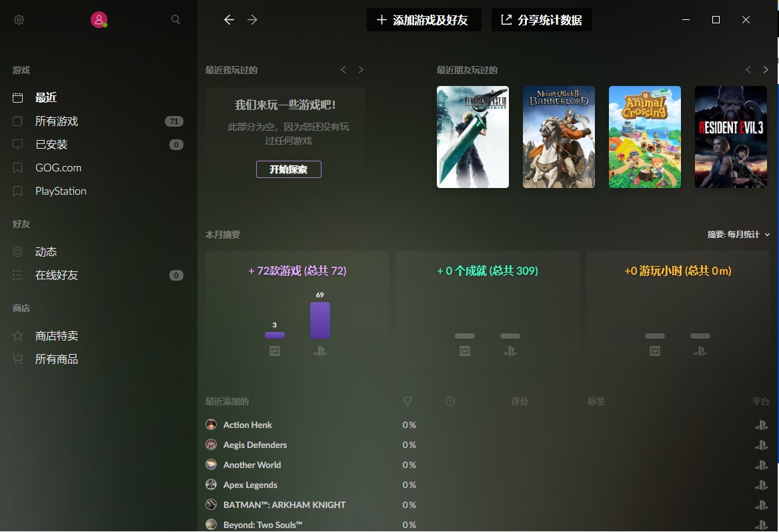The image size is (779, 532).
Task: Show next items in 最近我玩过的
Action: [361, 70]
